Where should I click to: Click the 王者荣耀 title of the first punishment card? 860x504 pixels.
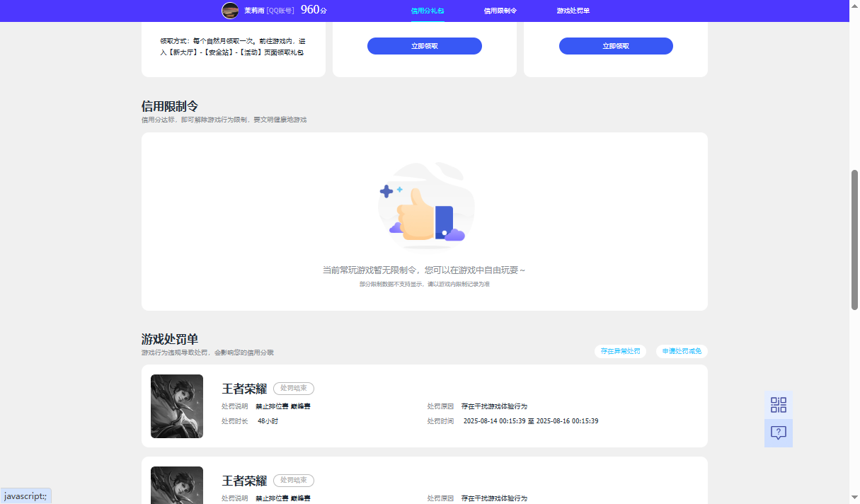(244, 389)
